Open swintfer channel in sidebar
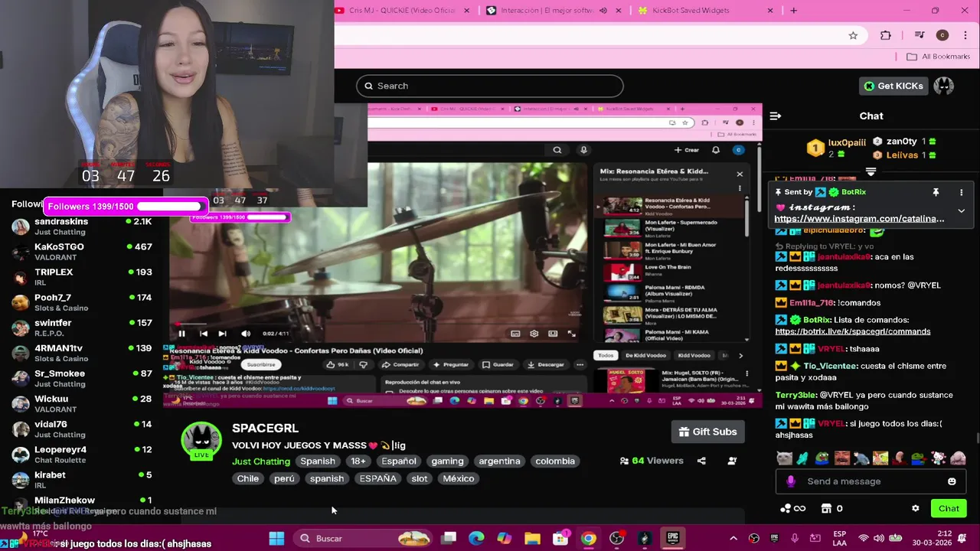Image resolution: width=980 pixels, height=551 pixels. tap(82, 328)
